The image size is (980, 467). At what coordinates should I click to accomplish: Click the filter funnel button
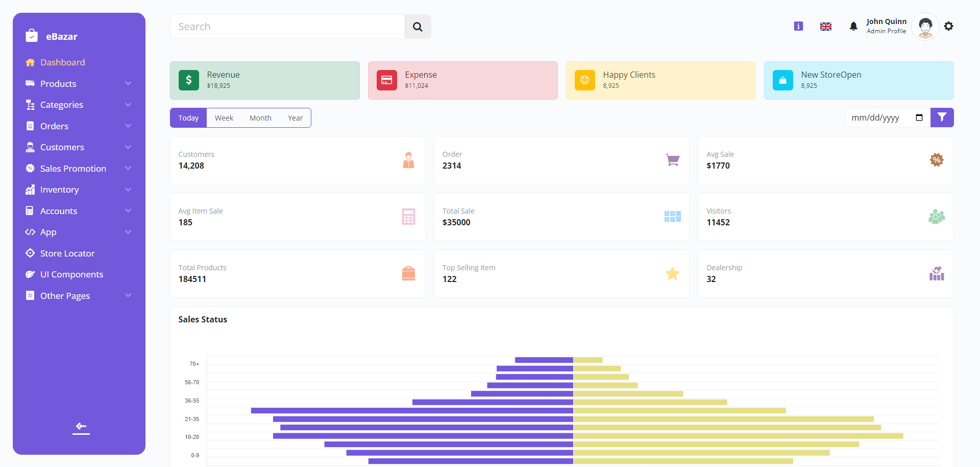[x=942, y=118]
